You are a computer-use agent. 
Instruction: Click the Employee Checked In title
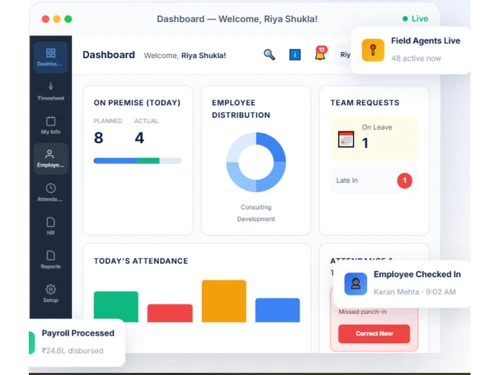point(417,274)
